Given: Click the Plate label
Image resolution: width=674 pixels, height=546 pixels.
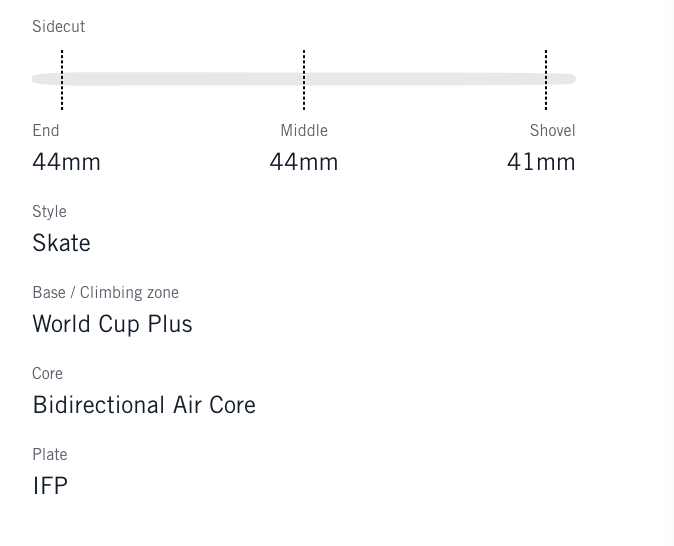Looking at the screenshot, I should (x=49, y=455).
